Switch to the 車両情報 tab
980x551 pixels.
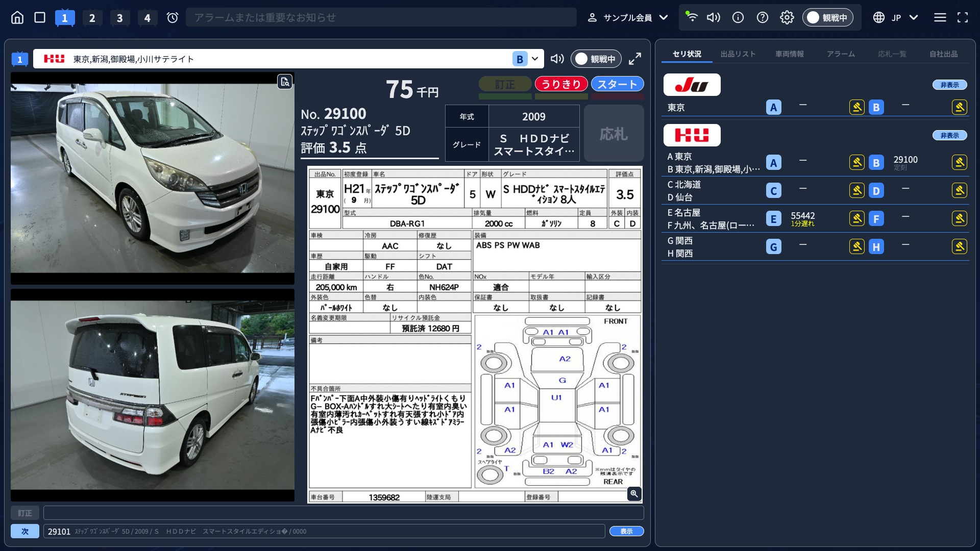click(789, 54)
